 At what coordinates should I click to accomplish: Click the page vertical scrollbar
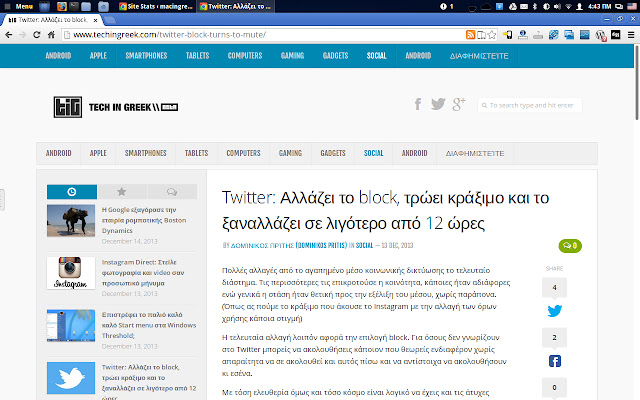[637, 82]
